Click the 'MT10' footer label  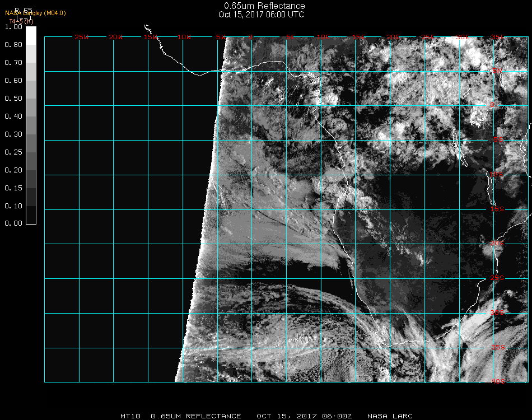pyautogui.click(x=131, y=416)
